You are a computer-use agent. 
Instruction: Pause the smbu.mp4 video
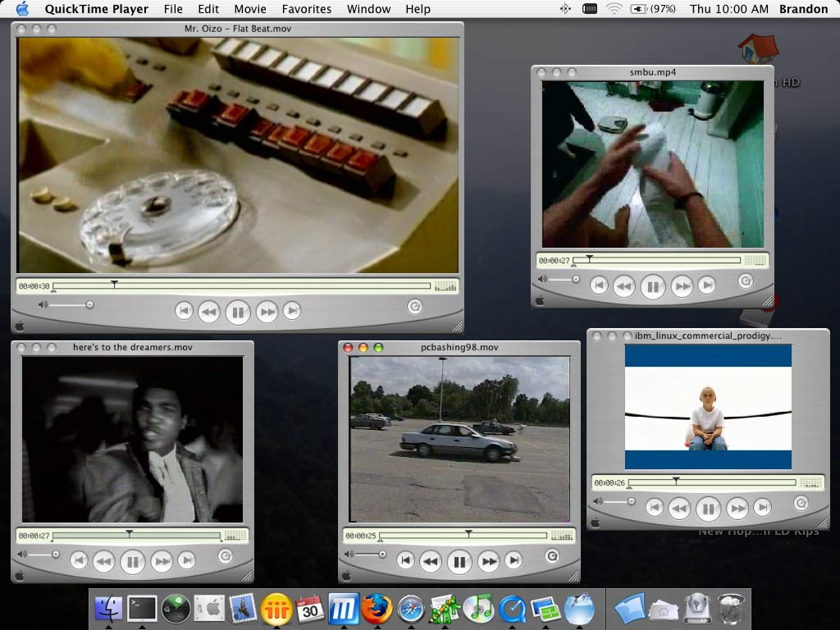point(652,287)
